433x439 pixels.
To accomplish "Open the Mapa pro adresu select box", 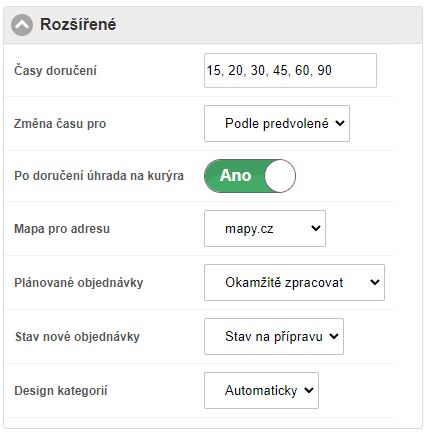I will point(265,228).
